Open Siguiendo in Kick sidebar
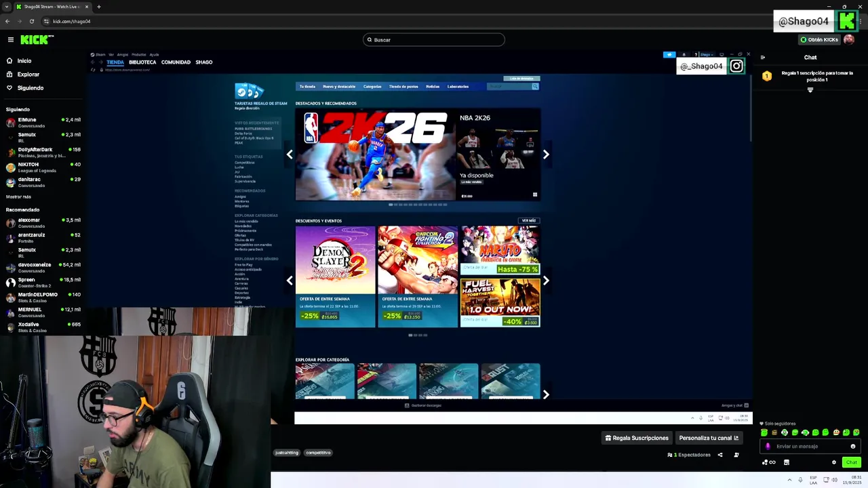The image size is (868, 488). click(x=30, y=88)
